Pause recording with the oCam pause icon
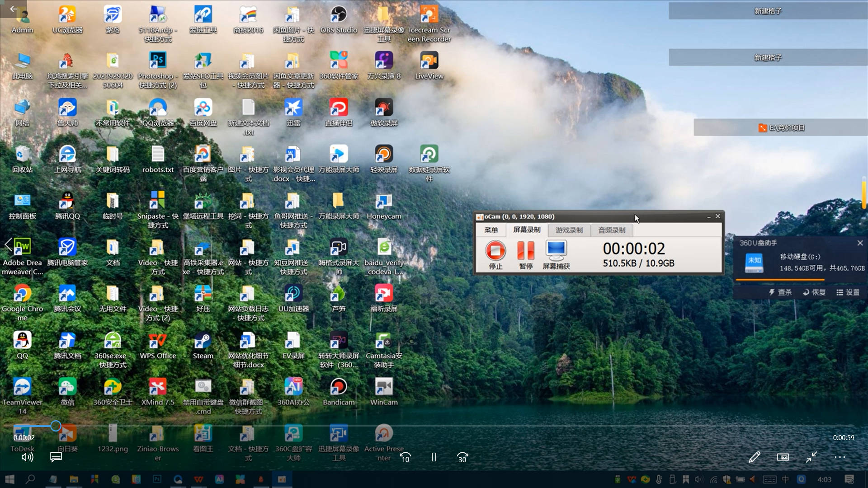The width and height of the screenshot is (868, 488). [x=526, y=250]
